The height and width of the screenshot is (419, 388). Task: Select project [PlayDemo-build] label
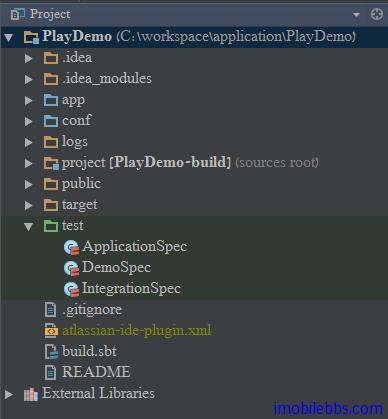click(x=146, y=163)
